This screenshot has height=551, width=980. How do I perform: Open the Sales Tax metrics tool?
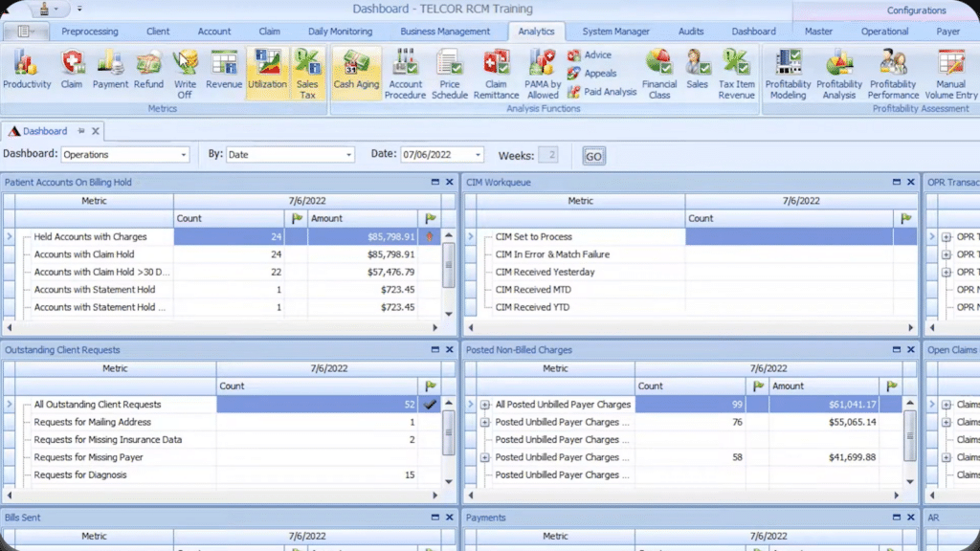[x=307, y=74]
